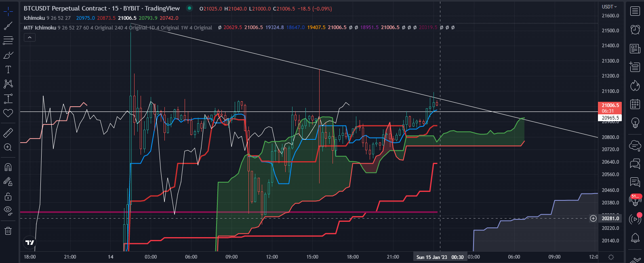Screen dimensions: 644x263
Task: Toggle lock all drawing tools
Action: coord(8,197)
